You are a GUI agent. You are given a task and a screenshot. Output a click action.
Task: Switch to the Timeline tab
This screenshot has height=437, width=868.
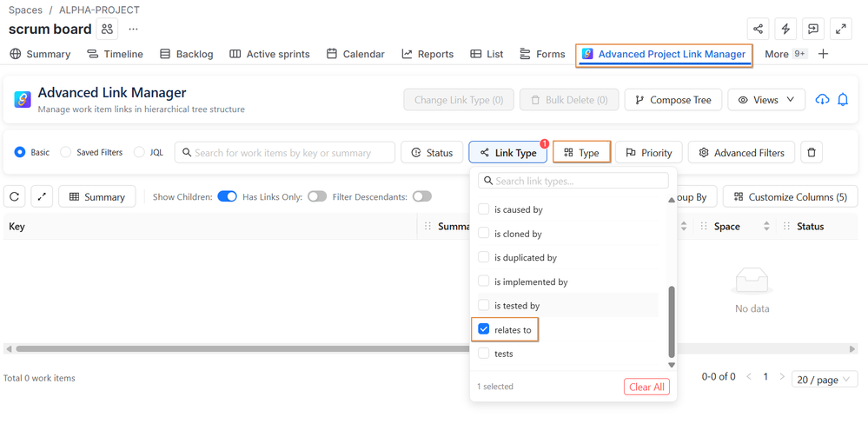[x=116, y=54]
